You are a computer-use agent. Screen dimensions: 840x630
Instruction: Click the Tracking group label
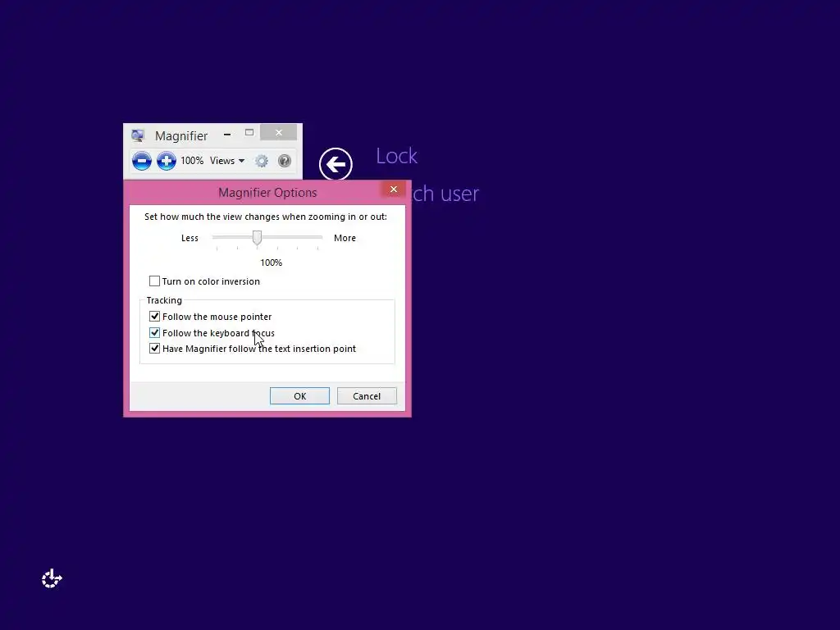coord(164,300)
